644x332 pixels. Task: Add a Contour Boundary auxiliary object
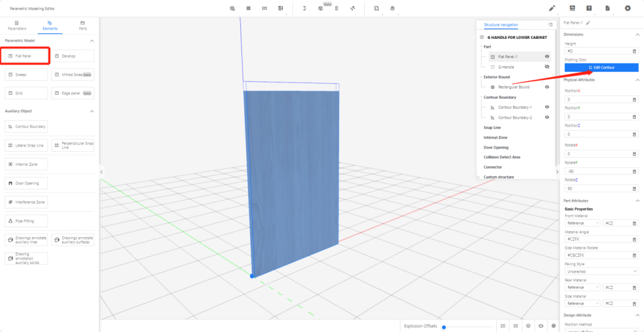click(26, 126)
